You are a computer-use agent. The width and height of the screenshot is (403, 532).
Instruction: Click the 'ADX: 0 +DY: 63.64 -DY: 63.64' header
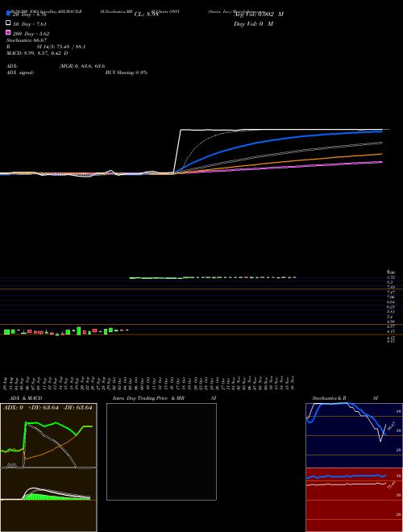point(48,408)
